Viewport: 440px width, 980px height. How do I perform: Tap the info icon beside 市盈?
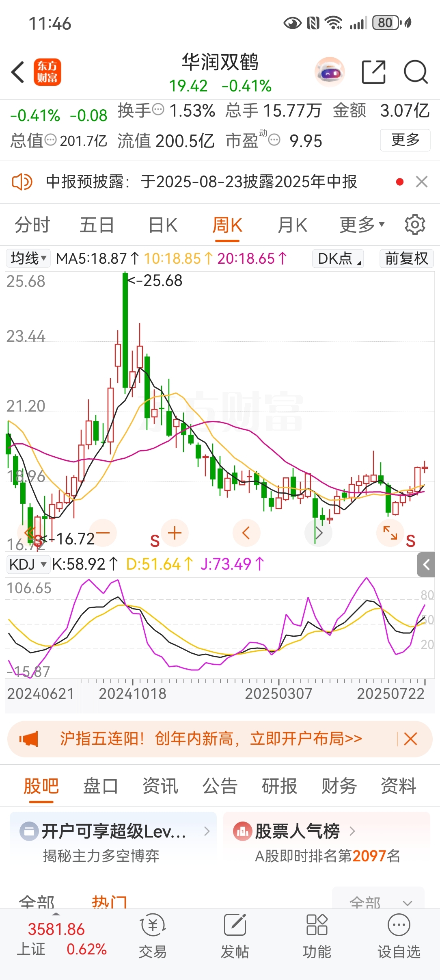pos(274,140)
